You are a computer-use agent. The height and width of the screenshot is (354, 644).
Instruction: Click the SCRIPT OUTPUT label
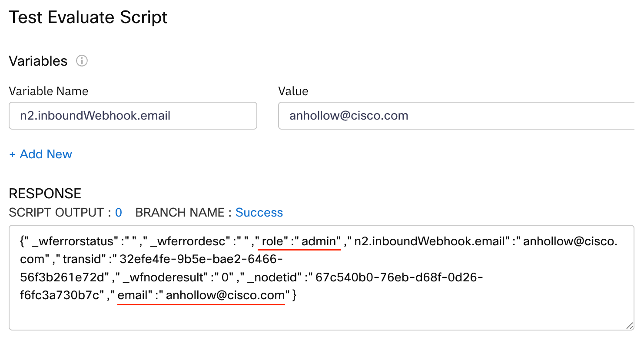(x=56, y=213)
